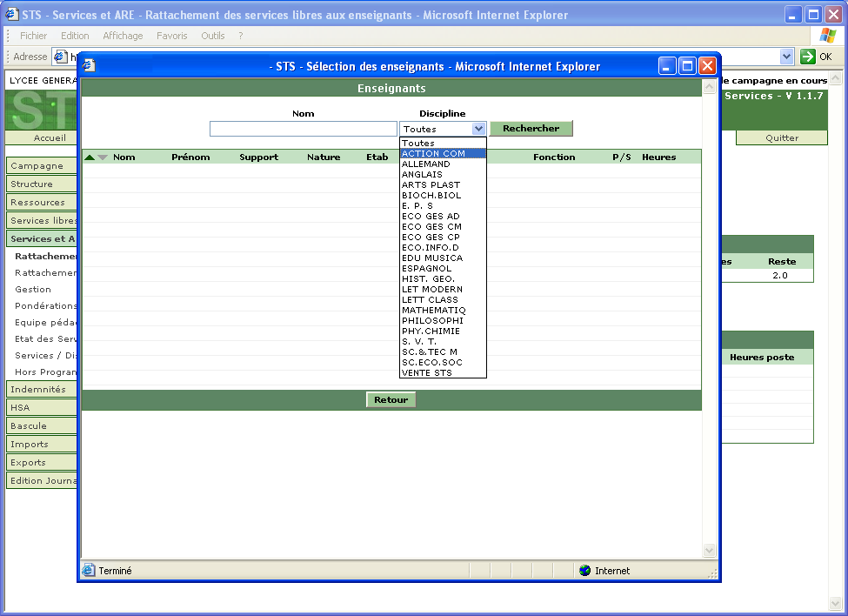Select ECO GES AD option
Image resolution: width=848 pixels, height=616 pixels.
(443, 217)
